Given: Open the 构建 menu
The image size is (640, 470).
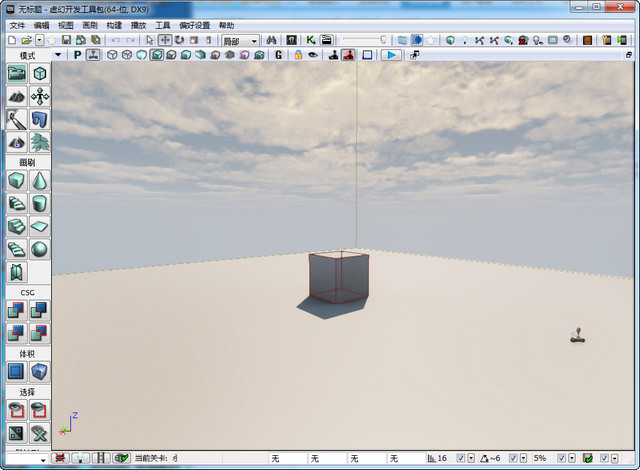Looking at the screenshot, I should coord(114,25).
